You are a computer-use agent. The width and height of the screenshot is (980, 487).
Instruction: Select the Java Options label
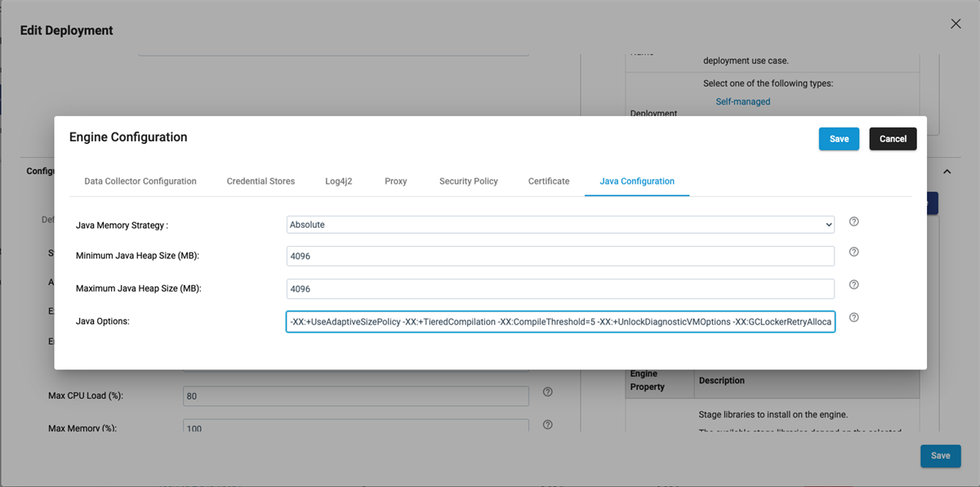(x=103, y=321)
